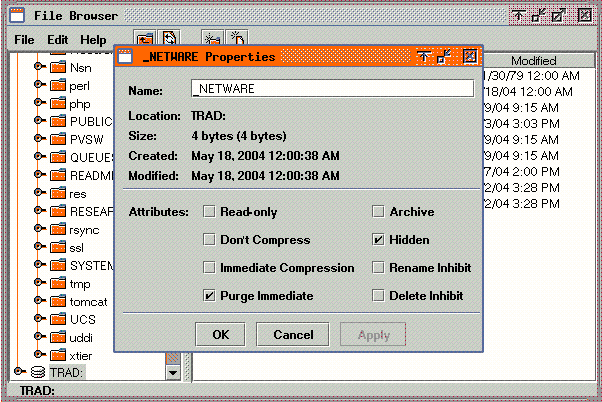Click the tmp folder icon
602x402 pixels.
pos(58,283)
